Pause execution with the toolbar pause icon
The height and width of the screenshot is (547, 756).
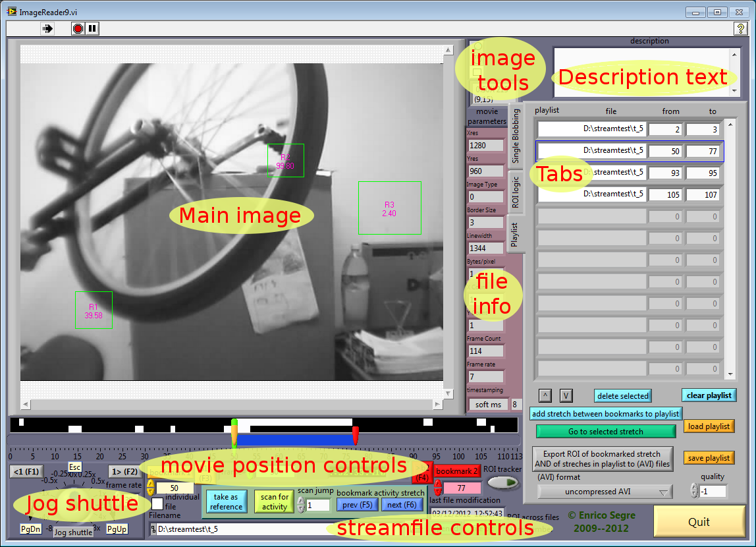pyautogui.click(x=92, y=28)
